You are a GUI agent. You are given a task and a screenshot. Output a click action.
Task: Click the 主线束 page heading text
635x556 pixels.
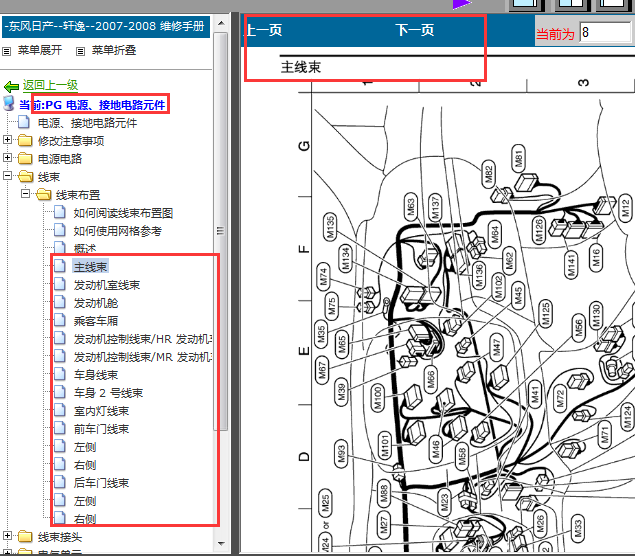(301, 67)
